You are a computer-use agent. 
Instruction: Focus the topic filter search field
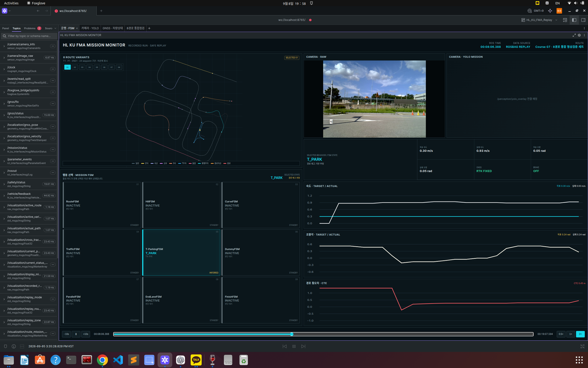(x=29, y=36)
